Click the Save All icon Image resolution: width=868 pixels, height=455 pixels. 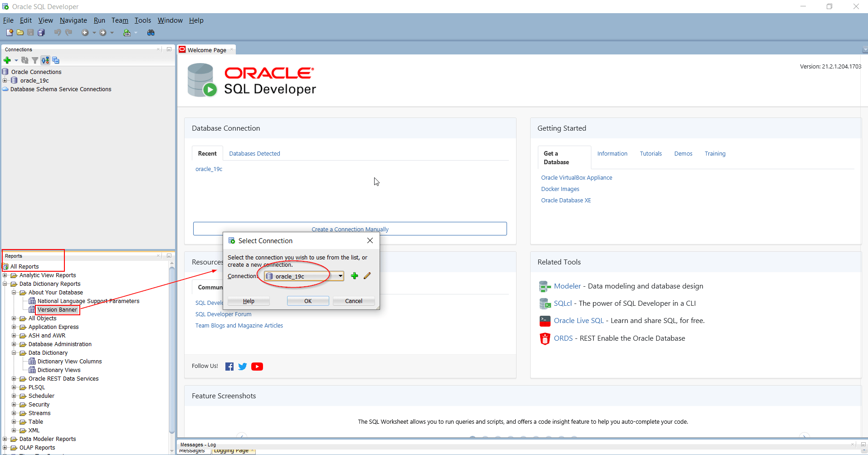[41, 33]
